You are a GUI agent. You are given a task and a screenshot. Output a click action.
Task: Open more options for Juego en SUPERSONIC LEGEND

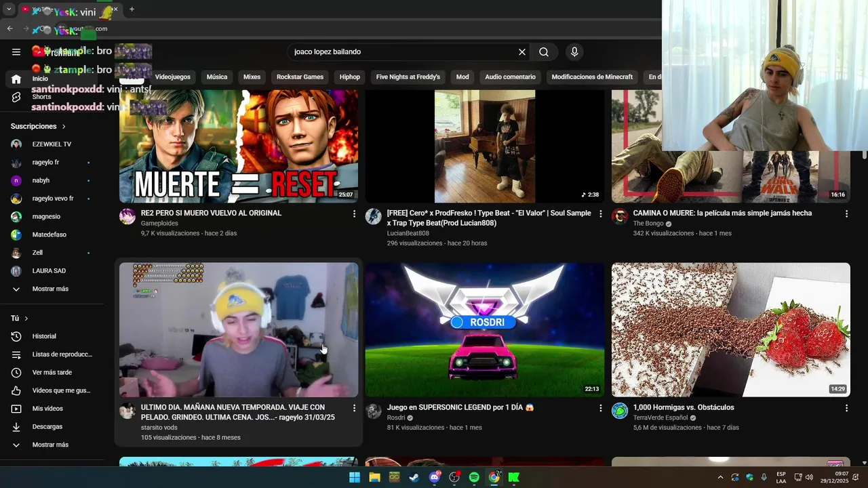[600, 408]
